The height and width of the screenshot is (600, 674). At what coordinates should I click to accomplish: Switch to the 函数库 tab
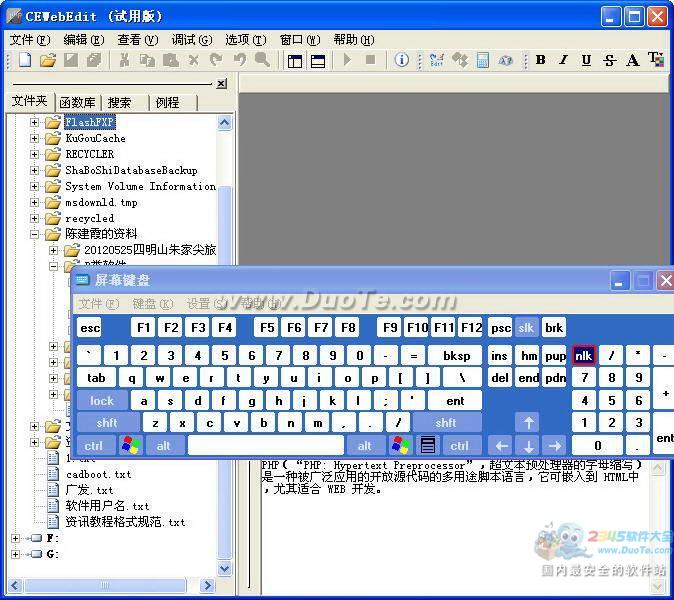[x=78, y=102]
